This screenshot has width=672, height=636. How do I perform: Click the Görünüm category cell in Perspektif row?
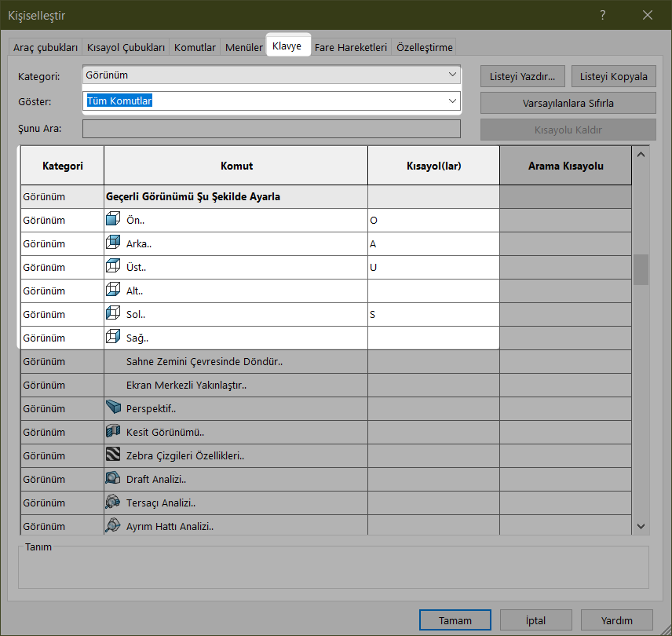tap(62, 409)
